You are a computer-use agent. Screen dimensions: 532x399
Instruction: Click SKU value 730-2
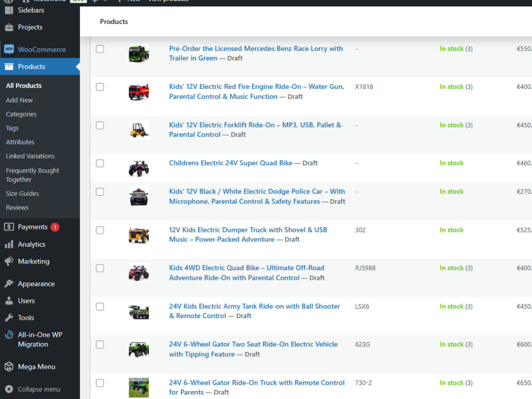[x=363, y=383]
